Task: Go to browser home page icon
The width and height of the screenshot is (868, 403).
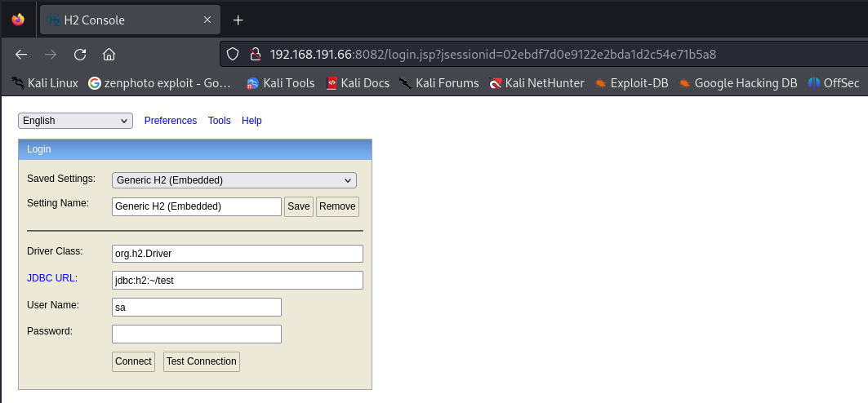Action: [x=109, y=55]
